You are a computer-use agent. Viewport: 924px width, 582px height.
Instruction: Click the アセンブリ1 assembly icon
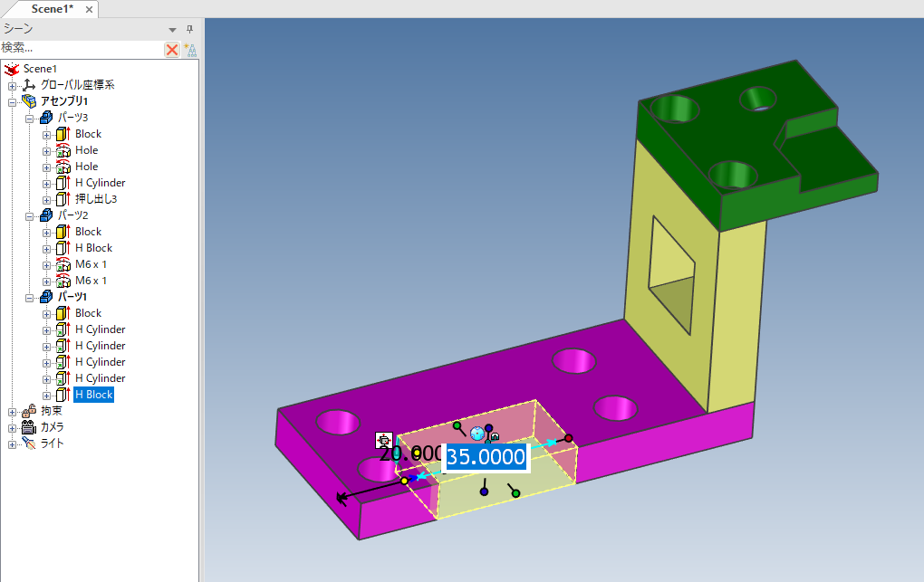[x=29, y=101]
